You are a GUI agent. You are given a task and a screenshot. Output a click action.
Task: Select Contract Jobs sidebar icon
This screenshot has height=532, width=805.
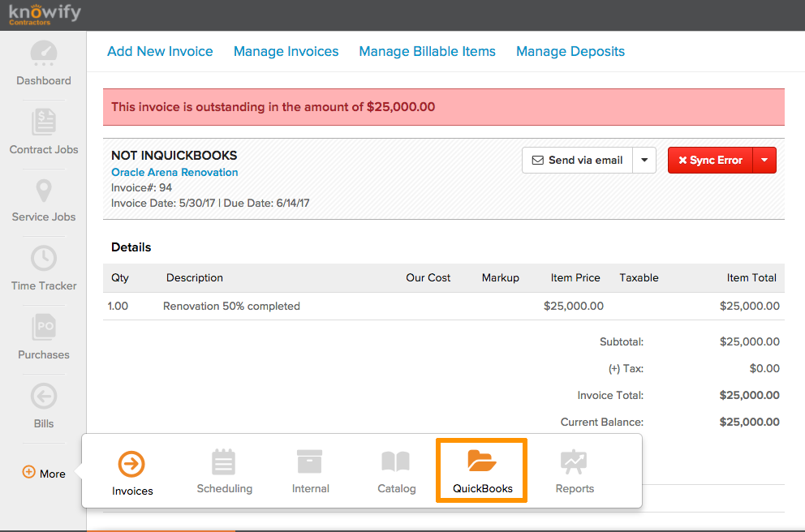coord(44,122)
